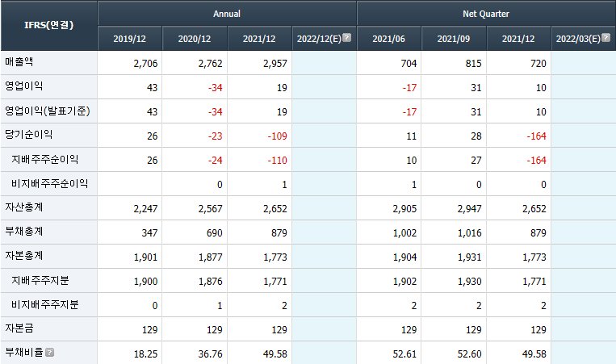Click the 부채총계 row label
The image size is (616, 364).
pos(24,232)
